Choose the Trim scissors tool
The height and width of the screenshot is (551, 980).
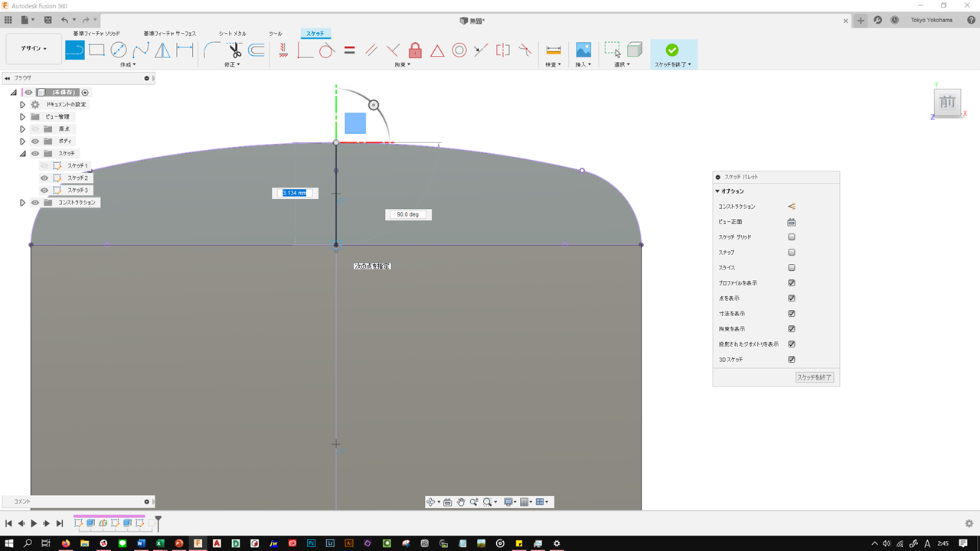pos(234,51)
